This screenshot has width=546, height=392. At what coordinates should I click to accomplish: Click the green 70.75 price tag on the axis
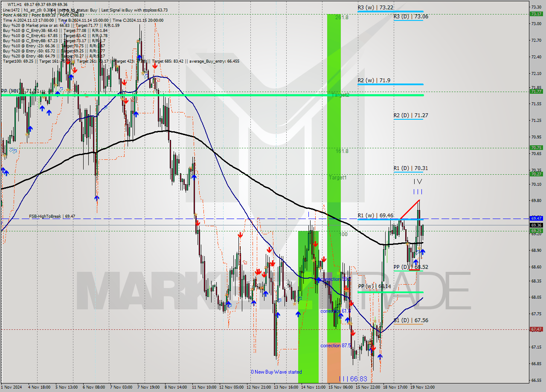(x=536, y=147)
